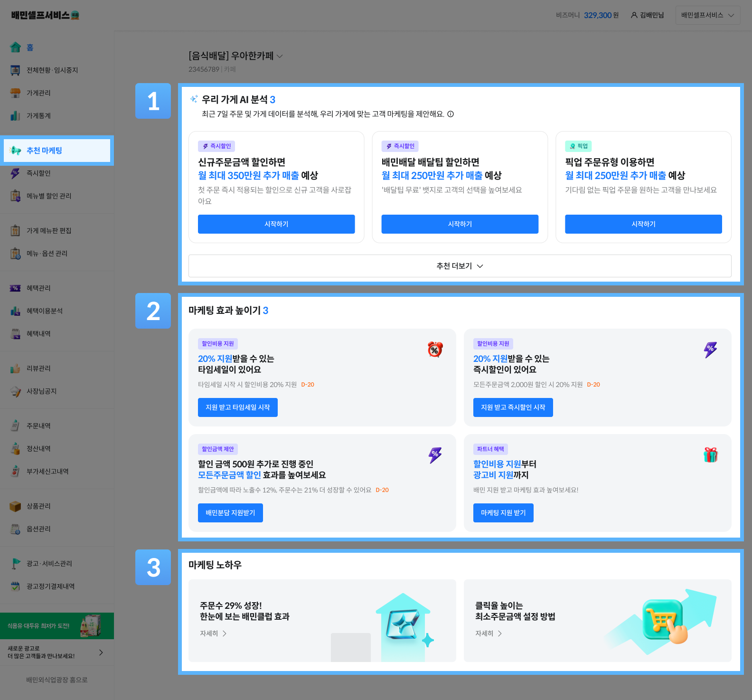This screenshot has height=700, width=752.
Task: Click the 혜택관리 coupon icon
Action: pyautogui.click(x=16, y=288)
